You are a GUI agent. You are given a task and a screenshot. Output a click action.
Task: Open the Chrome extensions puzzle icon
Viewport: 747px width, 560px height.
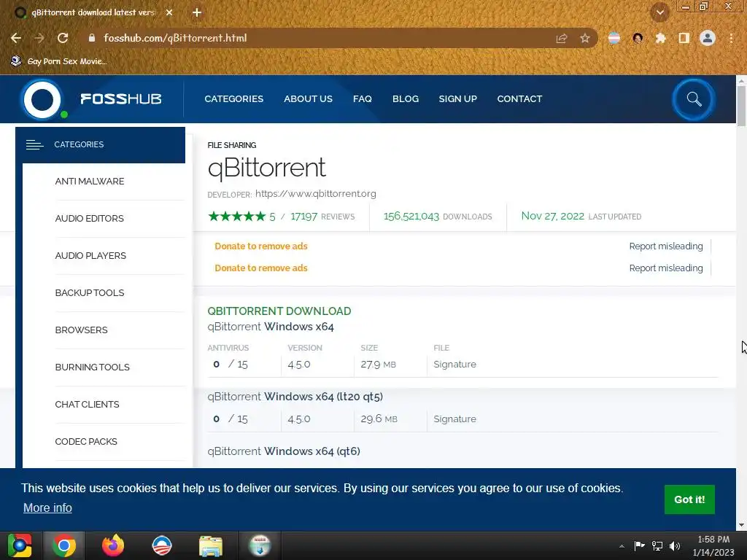pos(660,38)
